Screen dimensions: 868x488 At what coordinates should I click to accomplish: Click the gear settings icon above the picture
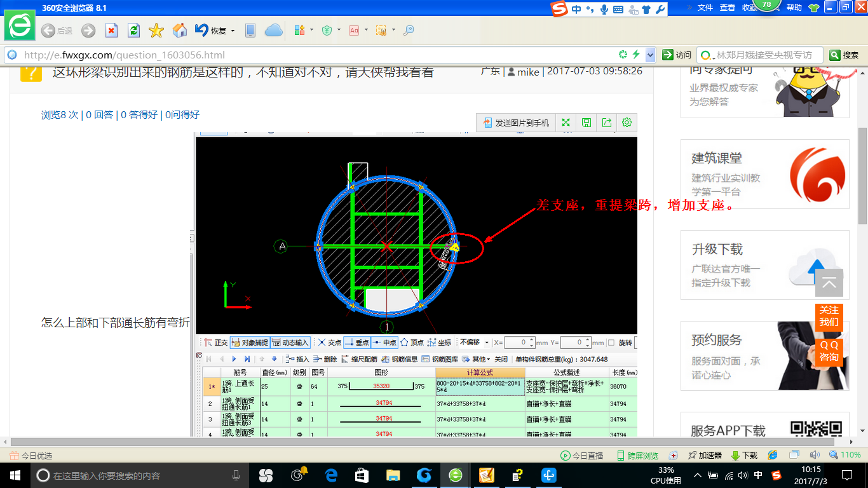coord(627,123)
